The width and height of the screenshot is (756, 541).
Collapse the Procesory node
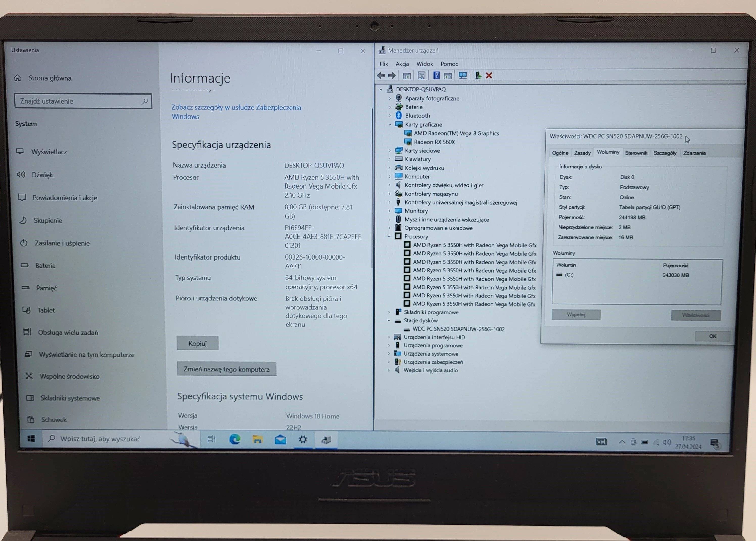[389, 237]
